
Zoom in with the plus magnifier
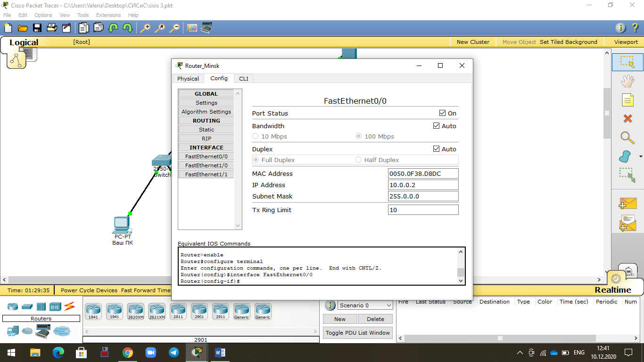[x=145, y=28]
